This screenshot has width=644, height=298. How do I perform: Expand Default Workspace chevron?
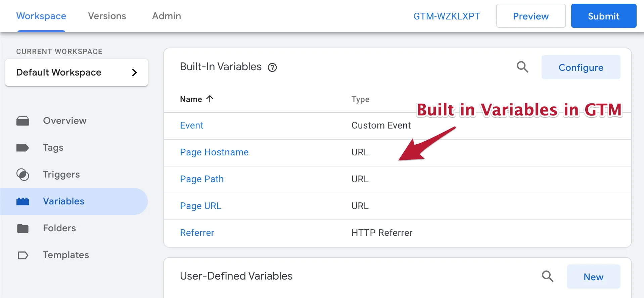coord(134,72)
